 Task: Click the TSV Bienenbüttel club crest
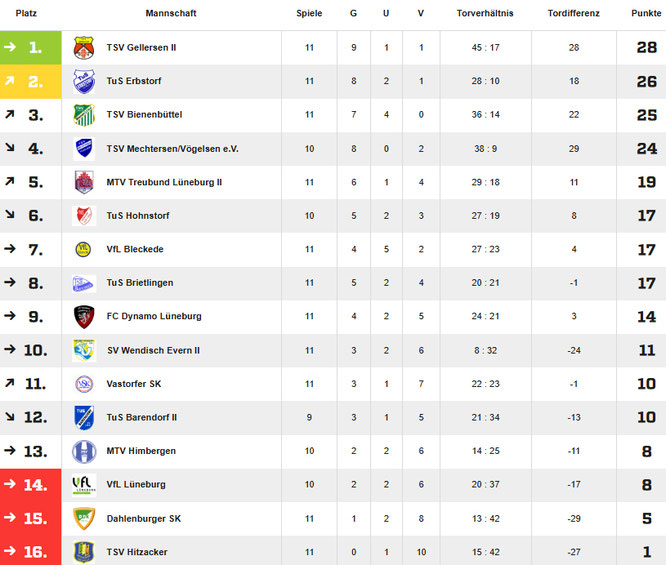pyautogui.click(x=84, y=115)
